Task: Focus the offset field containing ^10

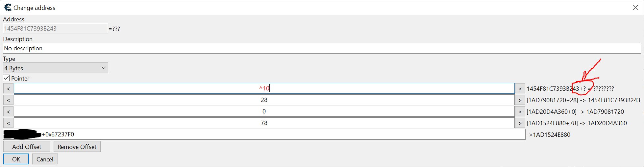Action: [264, 88]
